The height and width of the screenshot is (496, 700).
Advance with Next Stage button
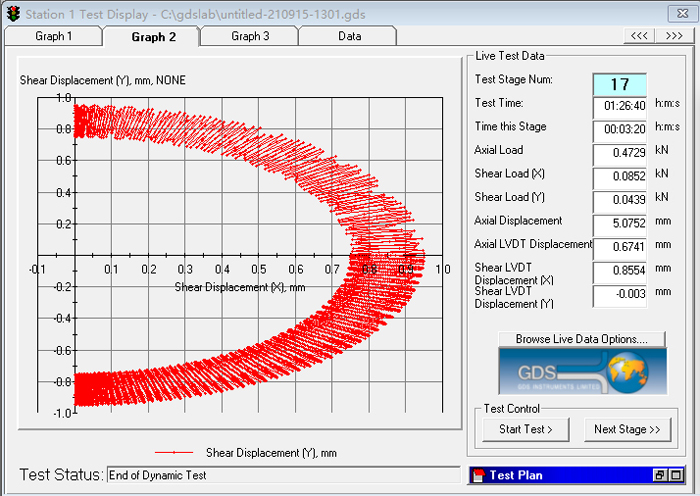point(627,429)
